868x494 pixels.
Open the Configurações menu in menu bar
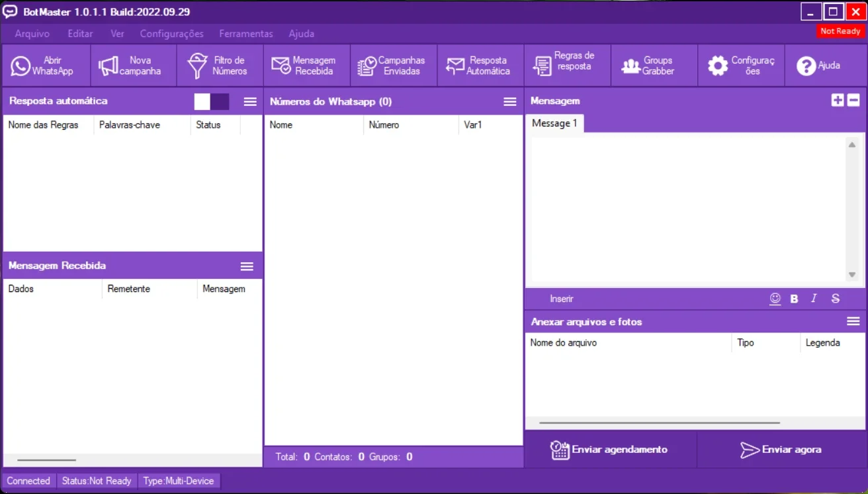point(171,34)
